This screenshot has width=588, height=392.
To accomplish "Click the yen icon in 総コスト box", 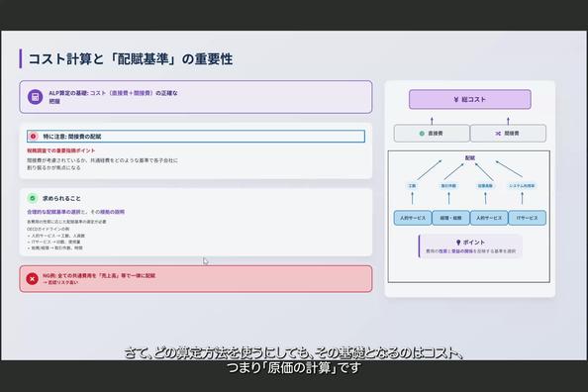I will coord(456,99).
